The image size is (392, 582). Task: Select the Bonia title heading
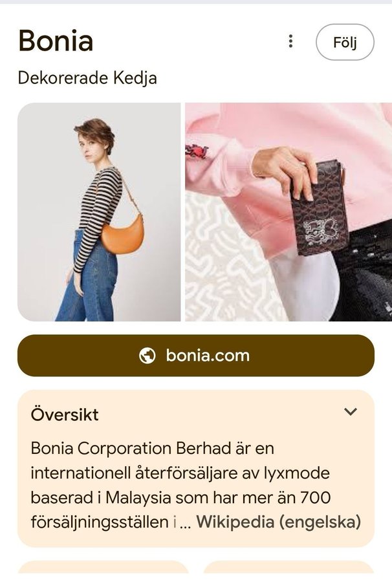[x=56, y=41]
